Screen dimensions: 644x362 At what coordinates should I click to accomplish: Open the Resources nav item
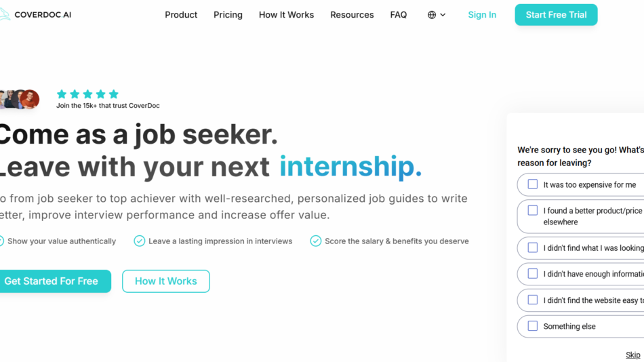point(352,15)
